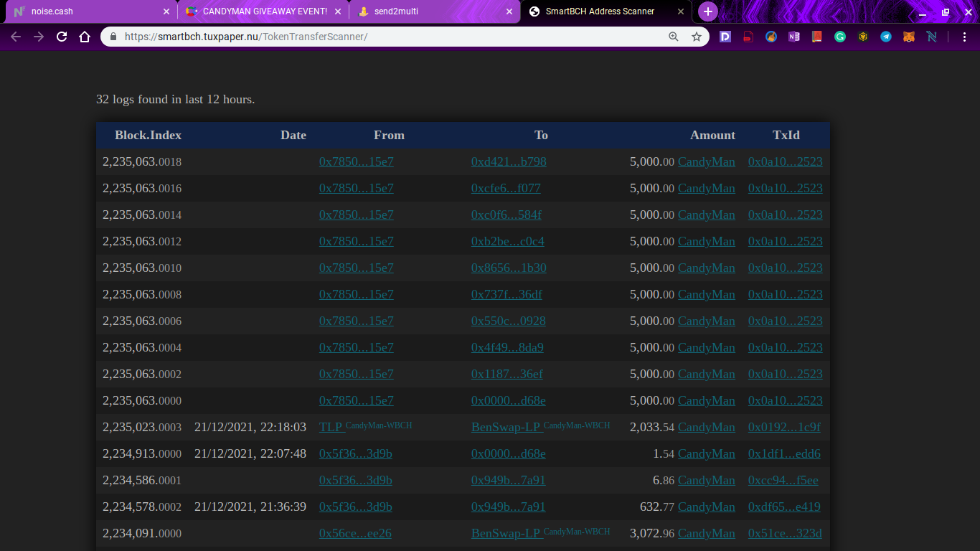Select block index 2,234,586.0001
The width and height of the screenshot is (980, 551).
click(142, 480)
